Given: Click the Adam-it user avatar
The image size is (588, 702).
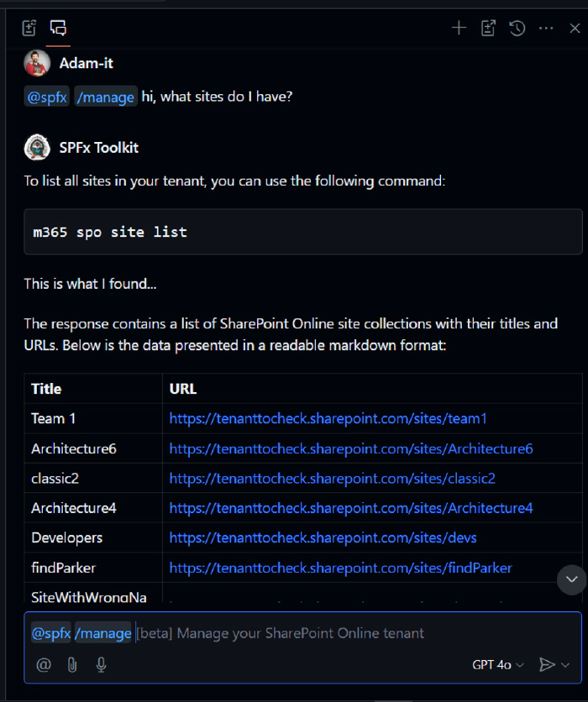Looking at the screenshot, I should (x=36, y=63).
